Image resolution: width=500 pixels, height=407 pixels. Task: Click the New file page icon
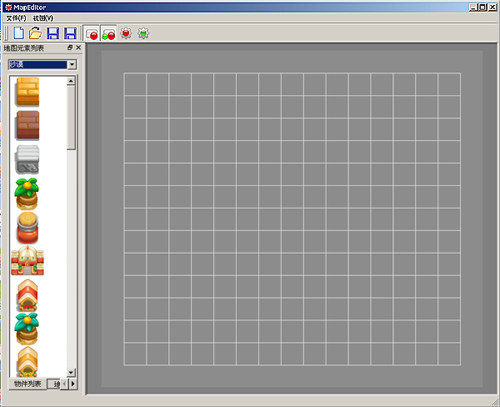click(x=19, y=33)
